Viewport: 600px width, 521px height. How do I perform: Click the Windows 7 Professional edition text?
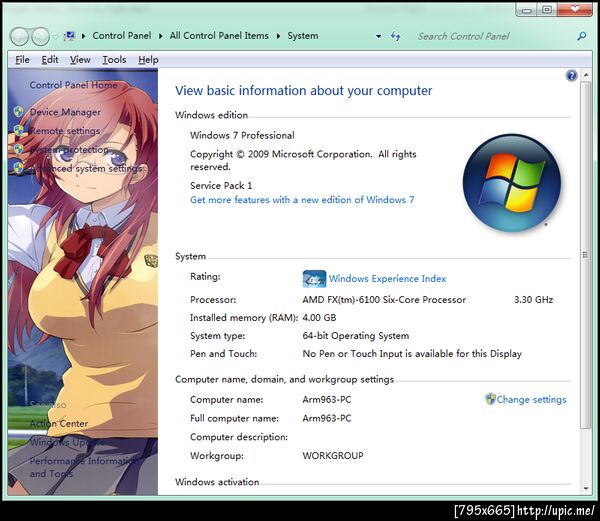(x=242, y=135)
